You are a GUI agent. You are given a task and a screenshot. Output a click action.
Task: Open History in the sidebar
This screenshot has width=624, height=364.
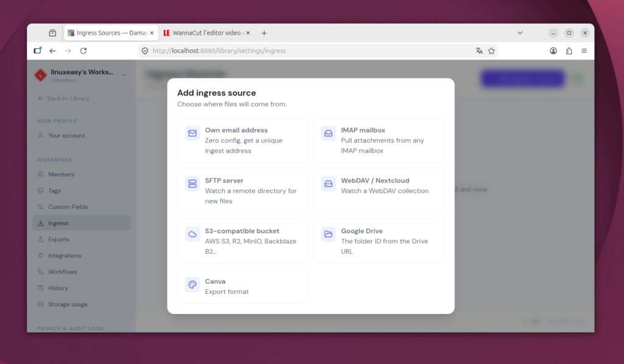click(x=81, y=288)
